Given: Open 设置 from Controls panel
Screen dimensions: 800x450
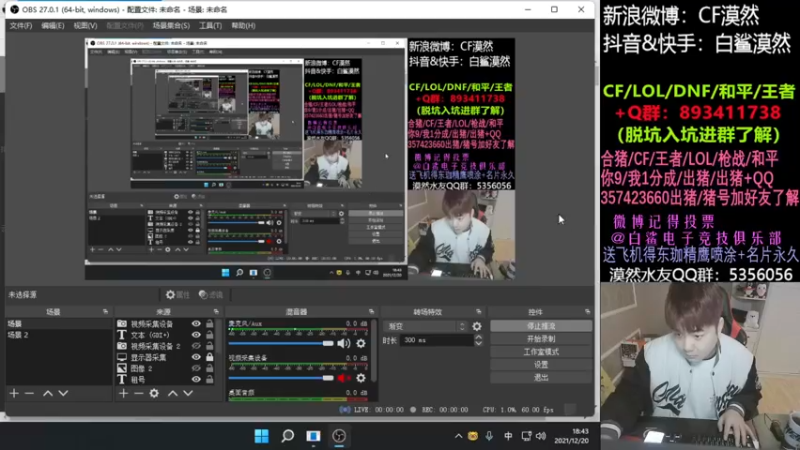Looking at the screenshot, I should coord(541,364).
